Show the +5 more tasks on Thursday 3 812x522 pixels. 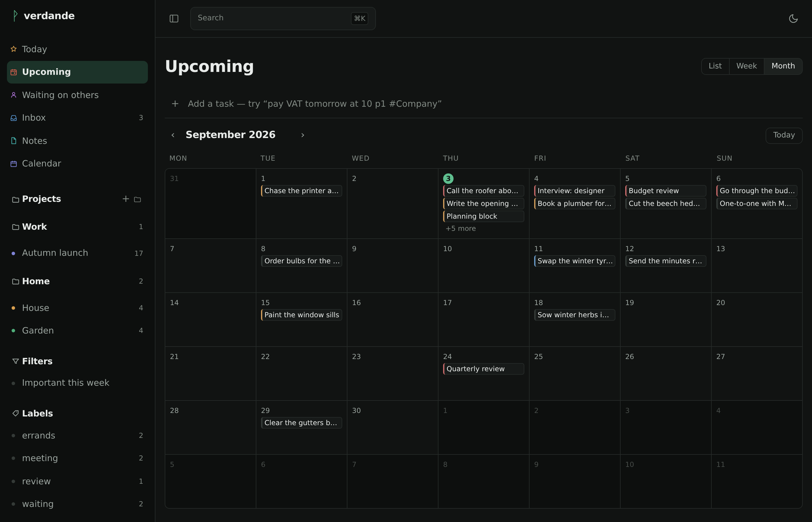(x=461, y=229)
